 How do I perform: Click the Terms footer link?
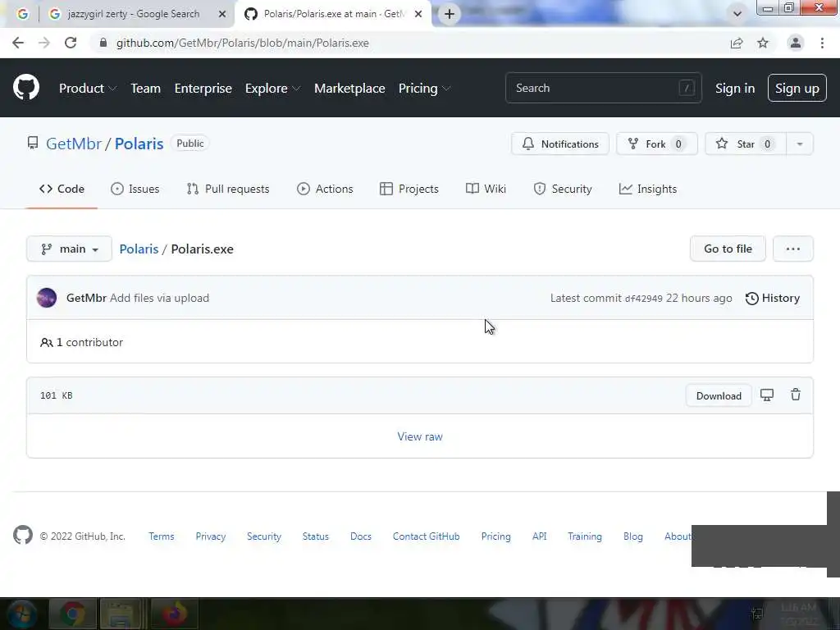pos(162,536)
